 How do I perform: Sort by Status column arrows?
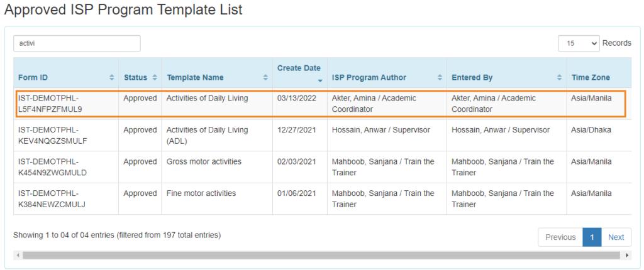click(x=155, y=78)
